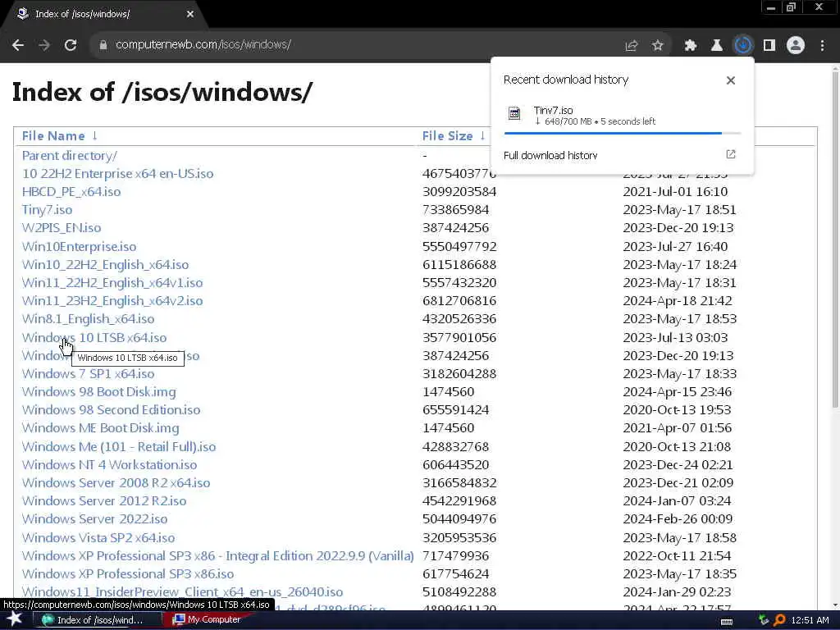This screenshot has width=840, height=630.
Task: Download W2PIS_EN.iso
Action: 62,228
